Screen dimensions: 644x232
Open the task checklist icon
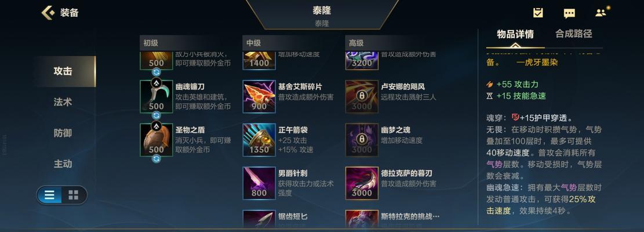tap(538, 13)
